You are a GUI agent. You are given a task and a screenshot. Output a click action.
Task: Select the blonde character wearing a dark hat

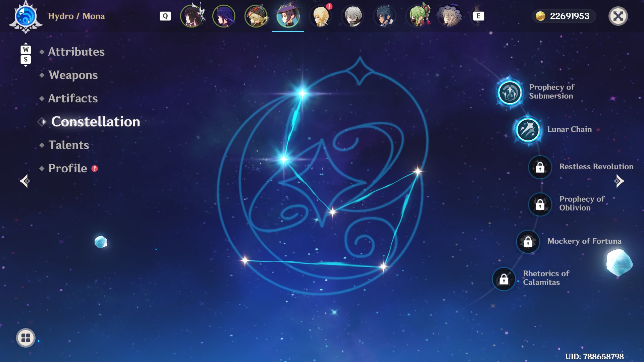256,16
